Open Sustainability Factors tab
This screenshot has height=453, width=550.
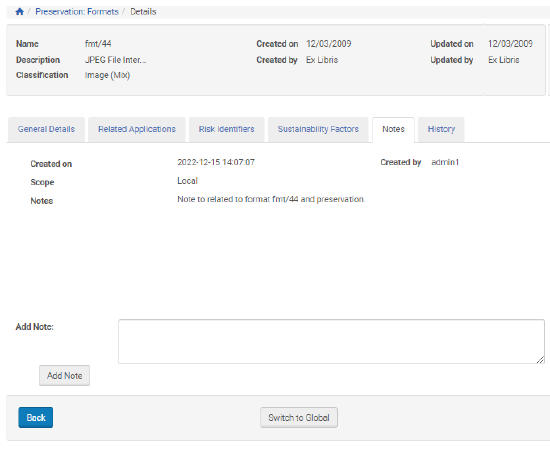pos(318,129)
